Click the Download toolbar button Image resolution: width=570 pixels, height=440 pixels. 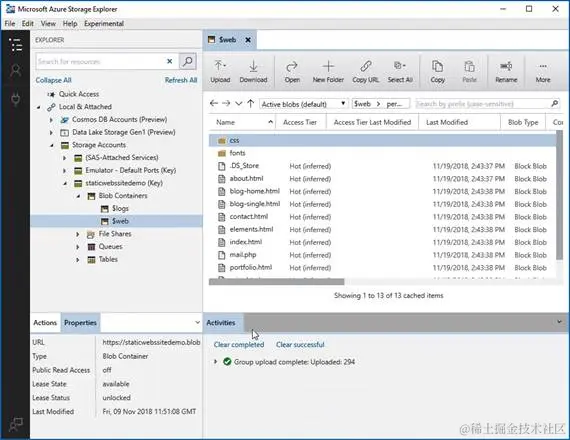253,72
